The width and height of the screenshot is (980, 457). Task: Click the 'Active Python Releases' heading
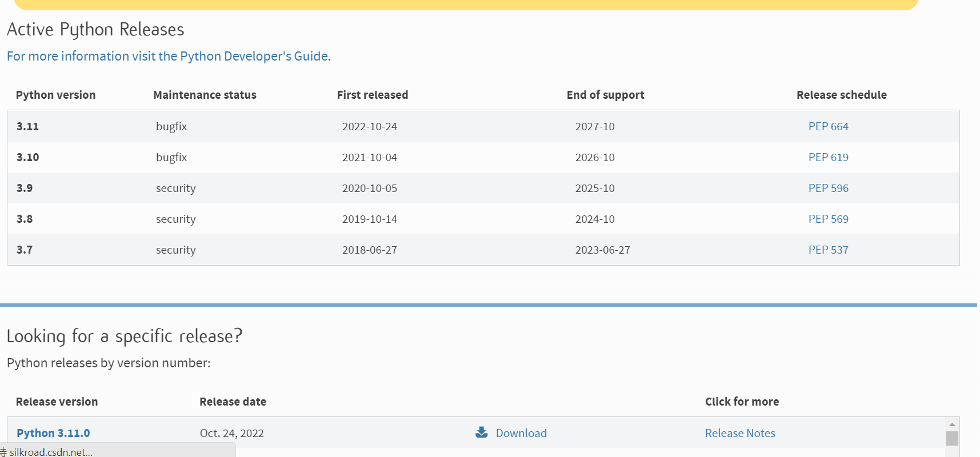coord(95,29)
